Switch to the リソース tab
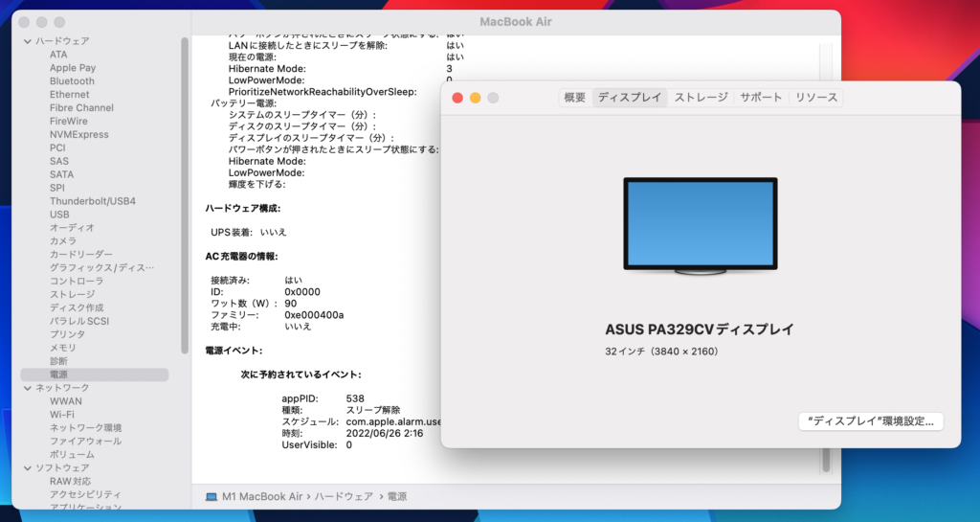The image size is (980, 522). pyautogui.click(x=815, y=98)
